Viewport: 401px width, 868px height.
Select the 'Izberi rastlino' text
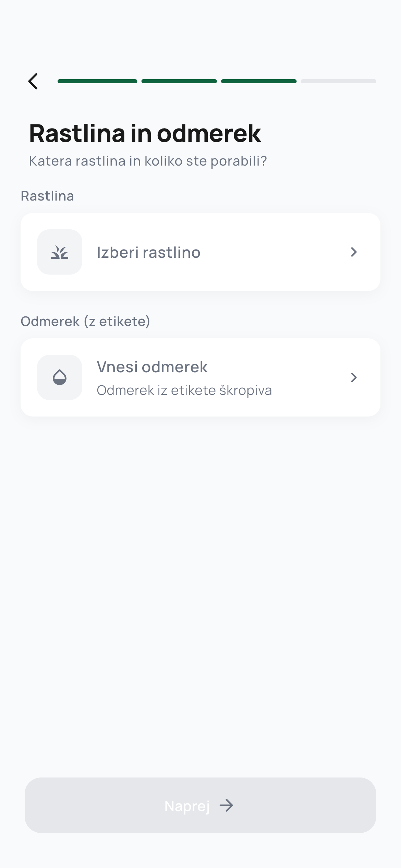pos(148,252)
